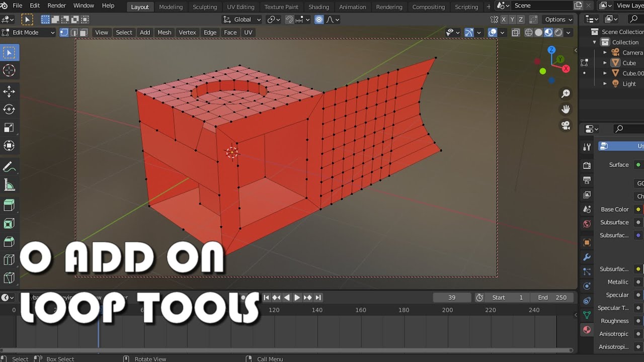
Task: Open the Material properties tab
Action: pos(587,330)
